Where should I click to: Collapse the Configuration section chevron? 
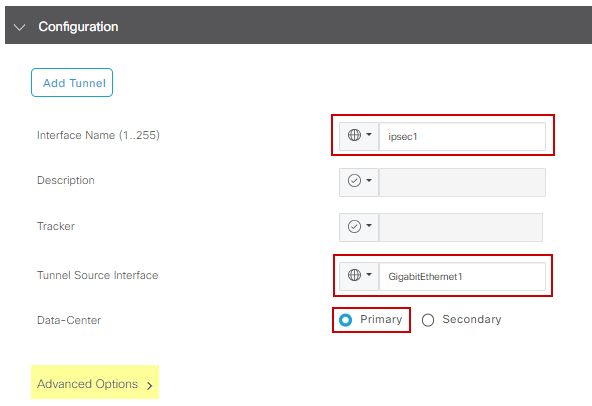[19, 27]
